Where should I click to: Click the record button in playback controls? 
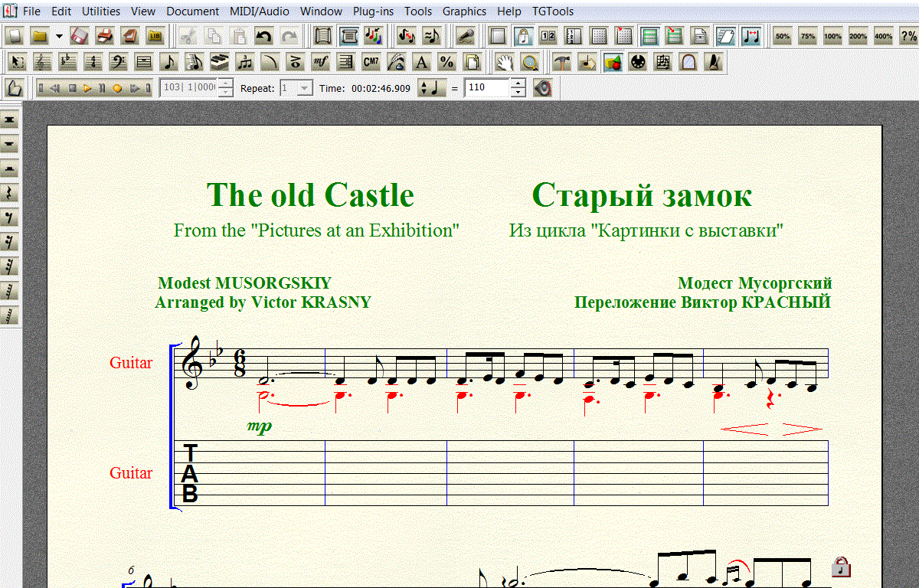[117, 88]
